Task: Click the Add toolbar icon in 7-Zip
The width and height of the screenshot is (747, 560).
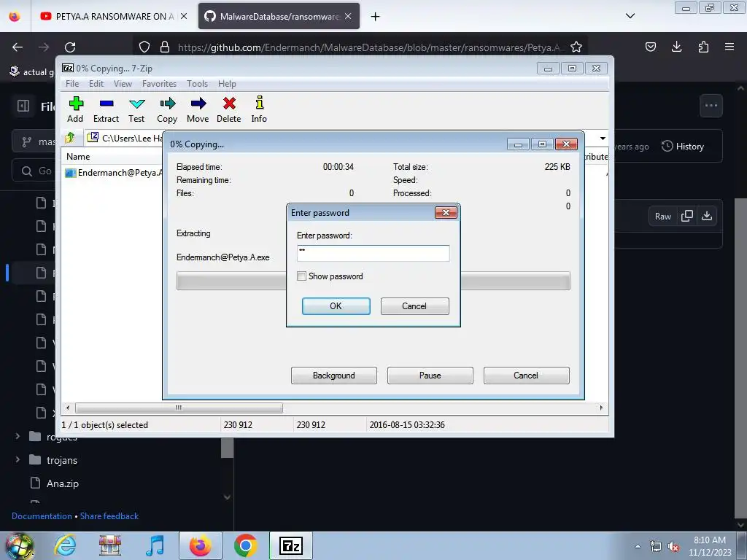Action: [75, 109]
